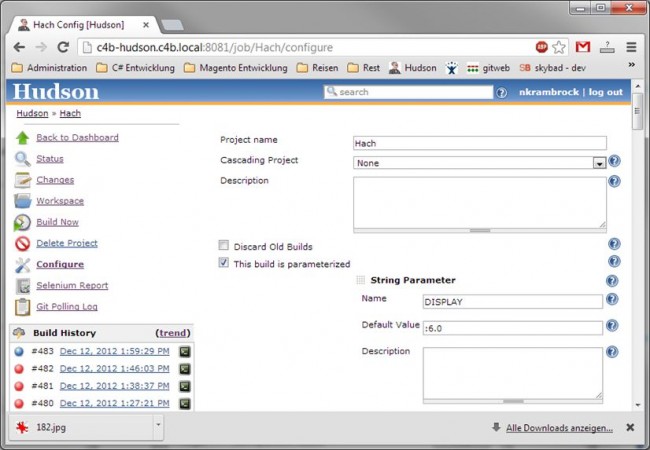This screenshot has width=650, height=450.
Task: Click the Selenium Report icon
Action: click(22, 285)
